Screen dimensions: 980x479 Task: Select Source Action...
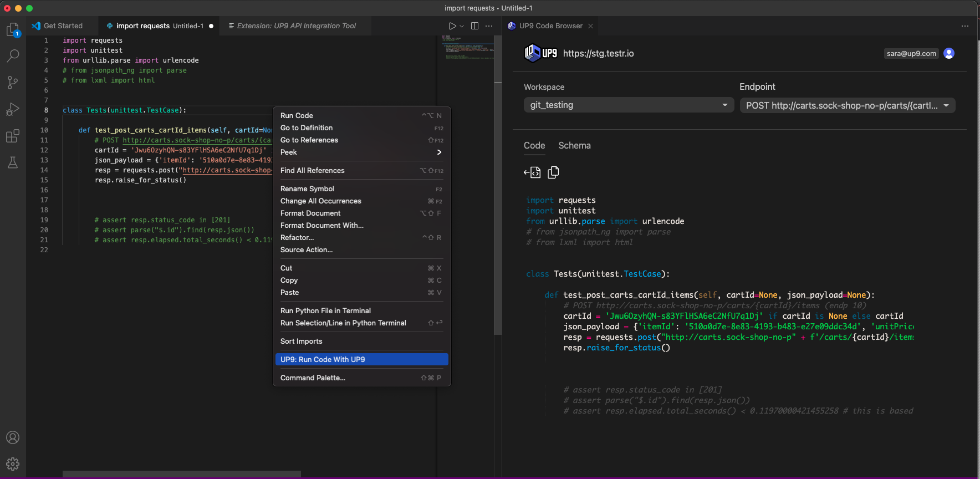click(x=361, y=250)
